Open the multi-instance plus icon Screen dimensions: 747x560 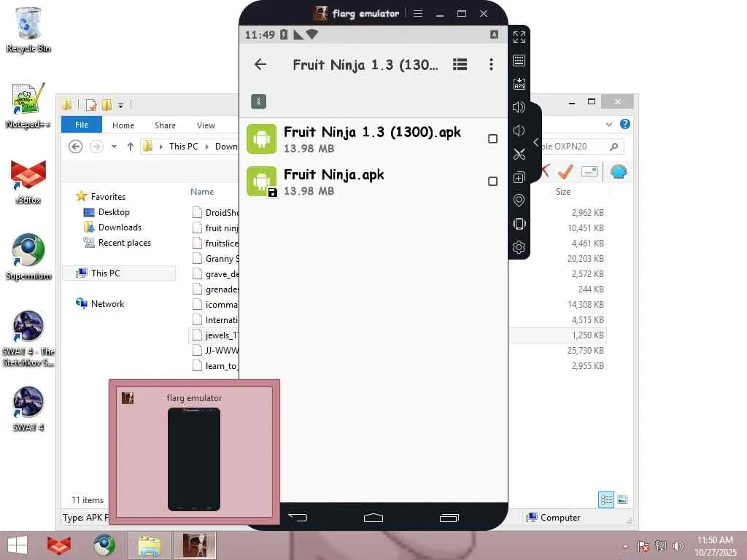point(519,177)
